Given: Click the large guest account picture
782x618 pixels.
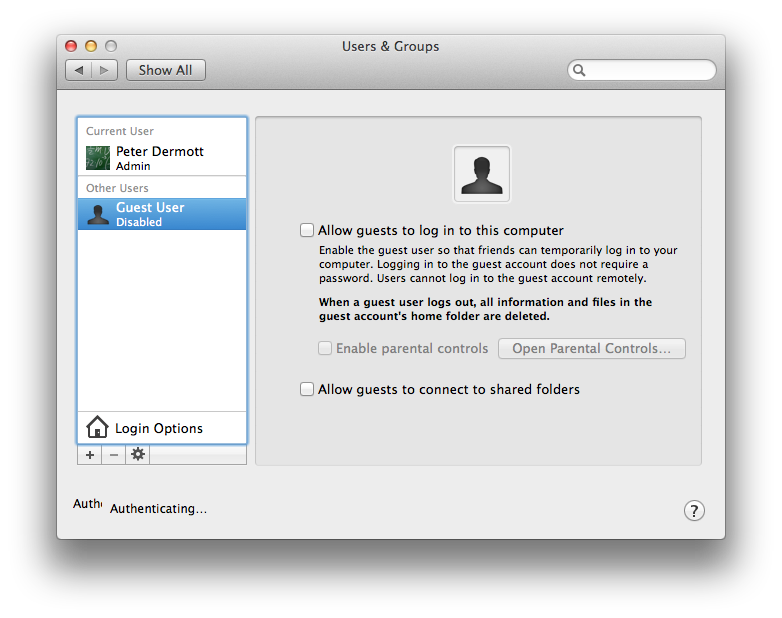Looking at the screenshot, I should pos(482,174).
